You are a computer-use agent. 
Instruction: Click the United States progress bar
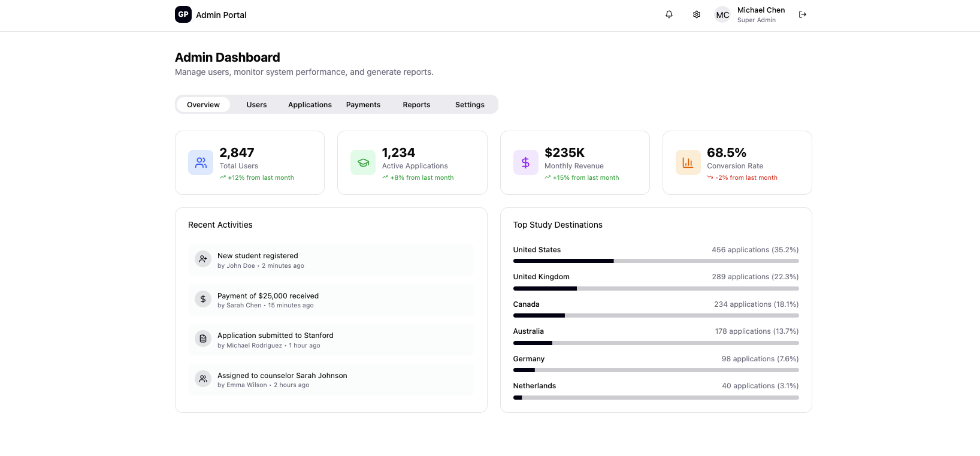[x=655, y=261]
